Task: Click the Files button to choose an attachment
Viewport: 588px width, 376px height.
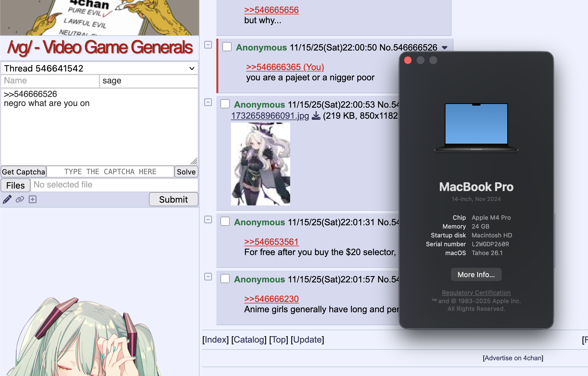Action: pos(15,185)
